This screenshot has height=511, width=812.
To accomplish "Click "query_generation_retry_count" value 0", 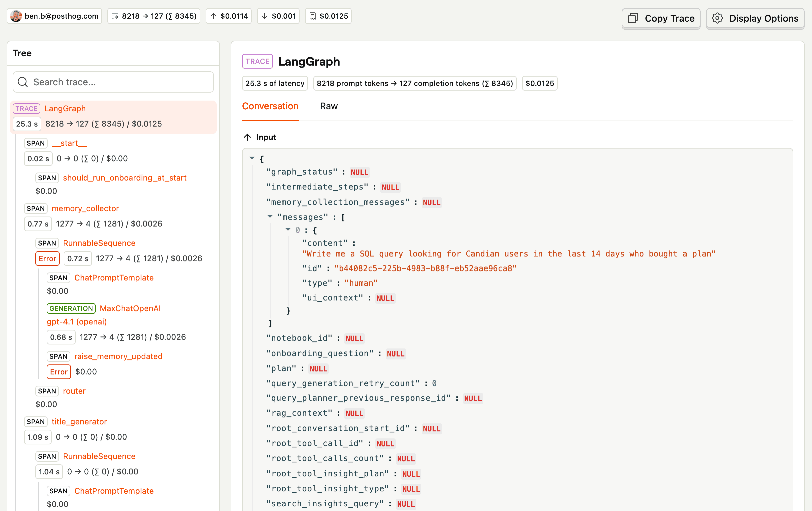I will [434, 383].
